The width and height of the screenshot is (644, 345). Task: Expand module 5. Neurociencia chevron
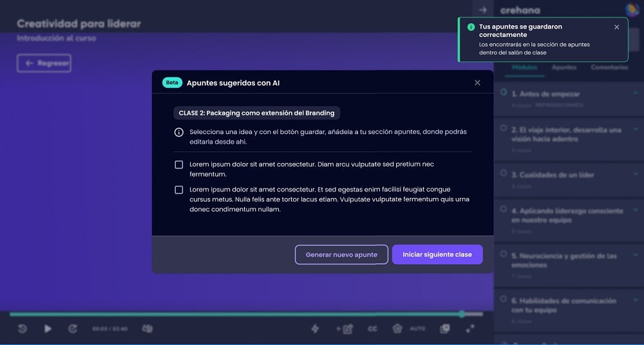(636, 255)
